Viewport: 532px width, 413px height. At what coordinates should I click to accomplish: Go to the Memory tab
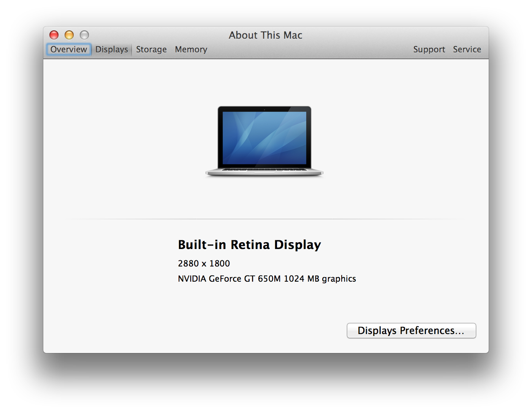(x=191, y=49)
